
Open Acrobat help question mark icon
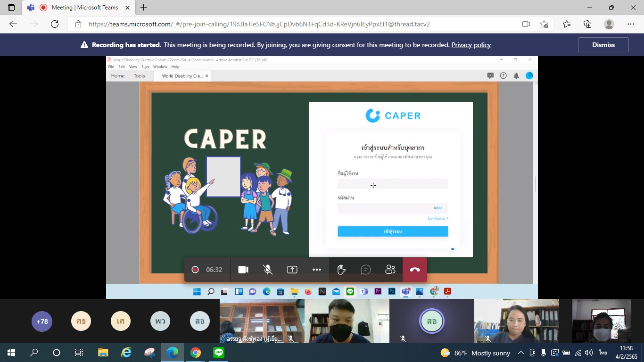[x=503, y=75]
